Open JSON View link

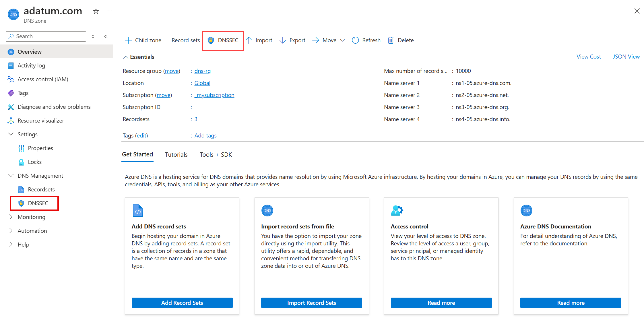[626, 57]
